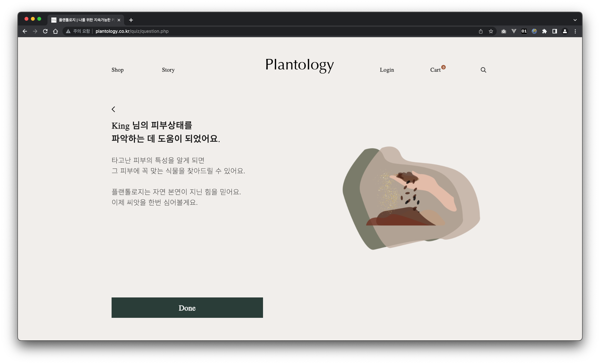600x364 pixels.
Task: Go back with the quiz chevron arrow
Action: pos(113,109)
